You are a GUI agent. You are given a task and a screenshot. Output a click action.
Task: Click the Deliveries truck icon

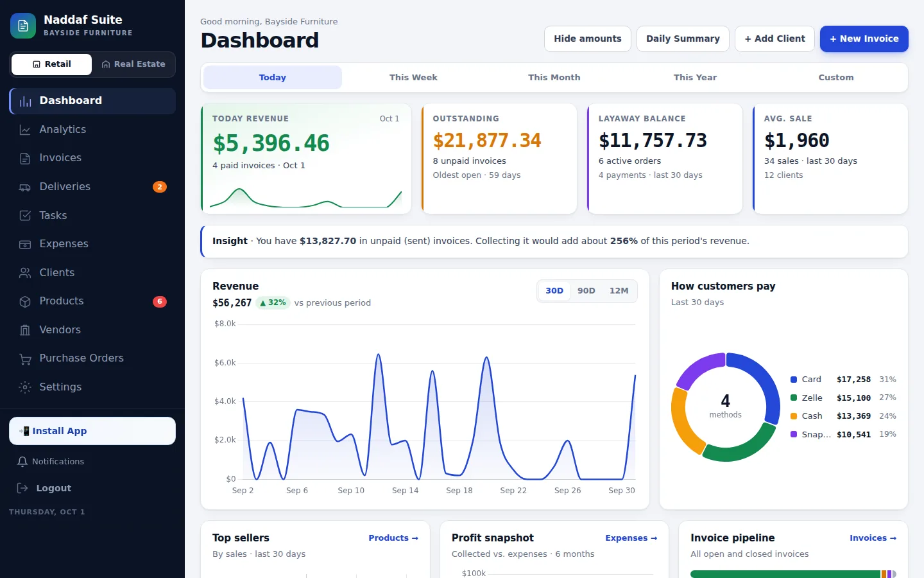click(x=25, y=187)
